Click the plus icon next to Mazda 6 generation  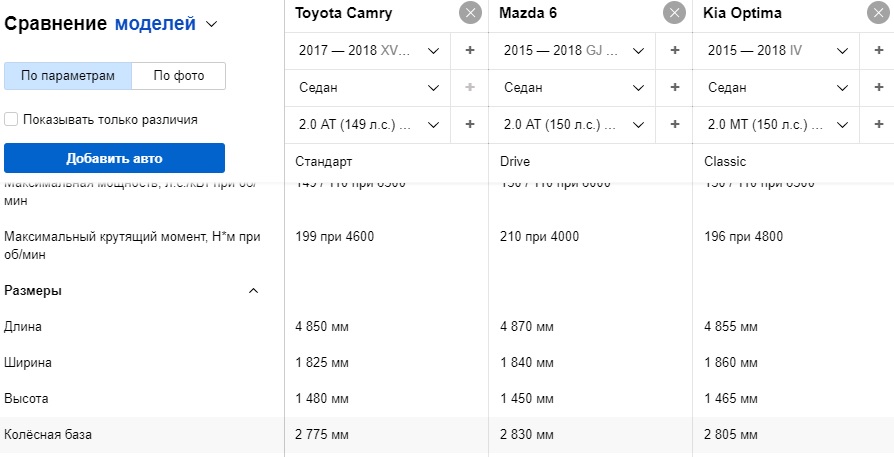coord(674,50)
